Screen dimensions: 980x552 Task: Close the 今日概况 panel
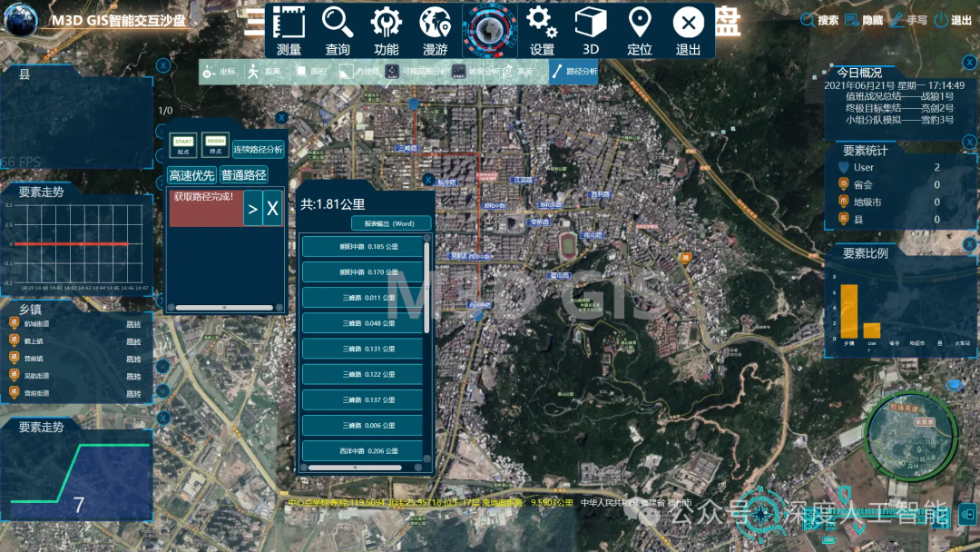pyautogui.click(x=969, y=62)
